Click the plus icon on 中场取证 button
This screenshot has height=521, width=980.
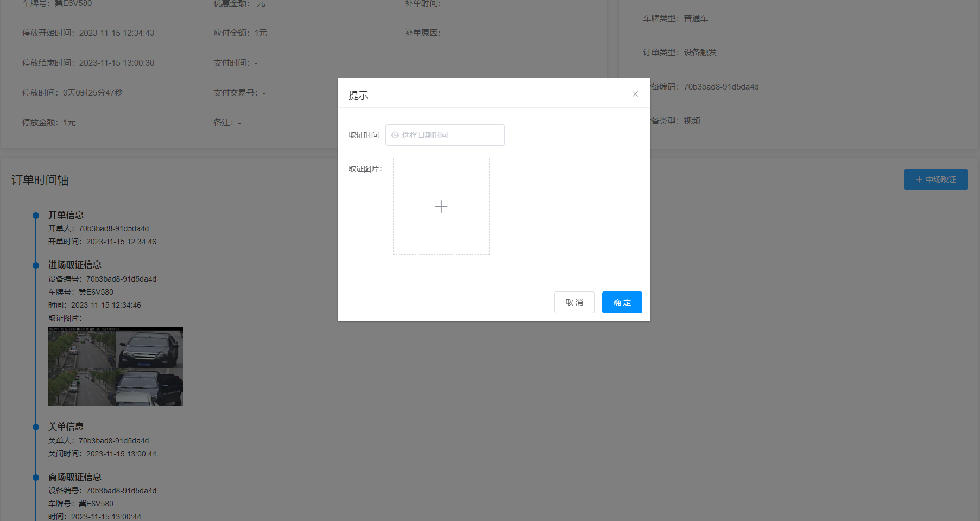(x=919, y=180)
